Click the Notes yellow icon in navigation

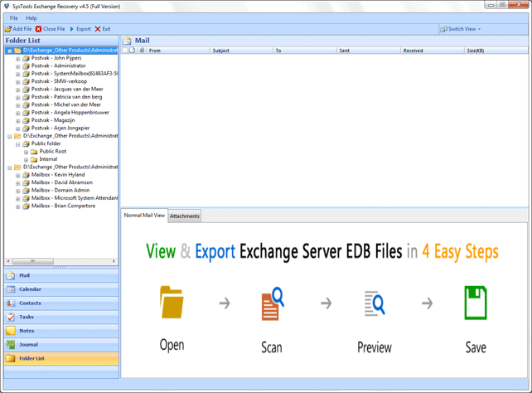click(11, 331)
